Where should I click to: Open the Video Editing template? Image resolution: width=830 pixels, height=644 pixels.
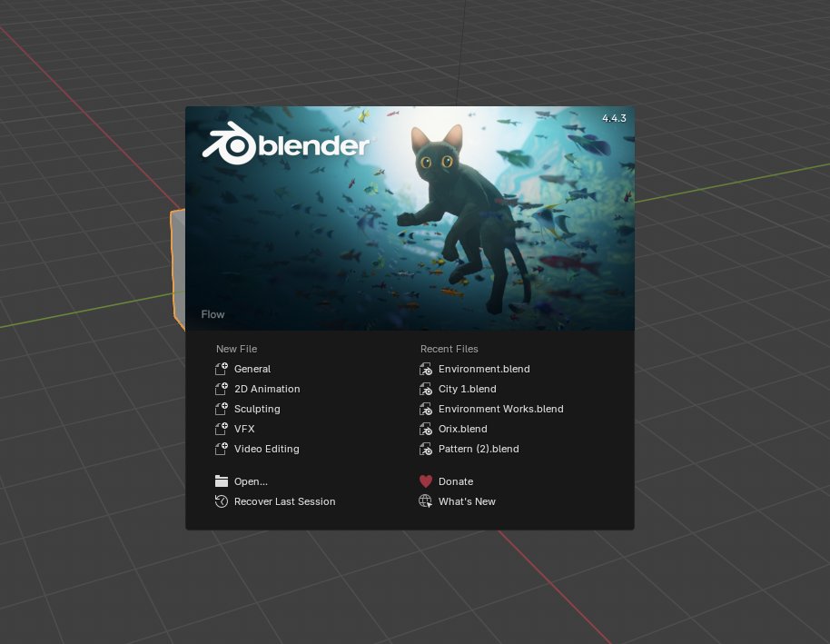tap(267, 449)
